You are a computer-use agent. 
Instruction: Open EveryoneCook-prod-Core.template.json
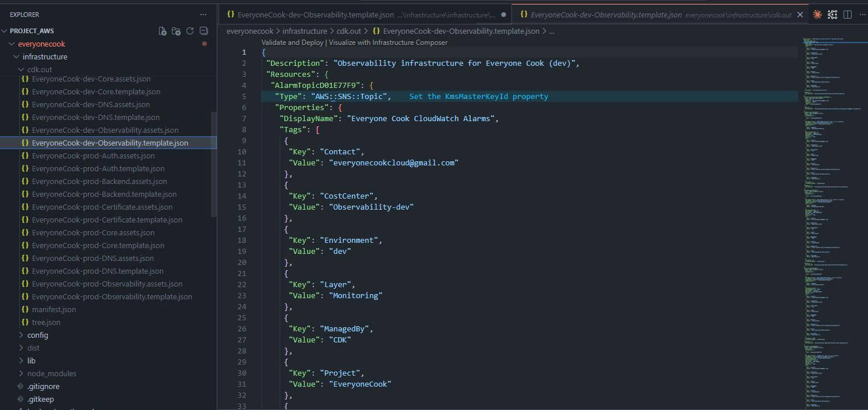[98, 245]
